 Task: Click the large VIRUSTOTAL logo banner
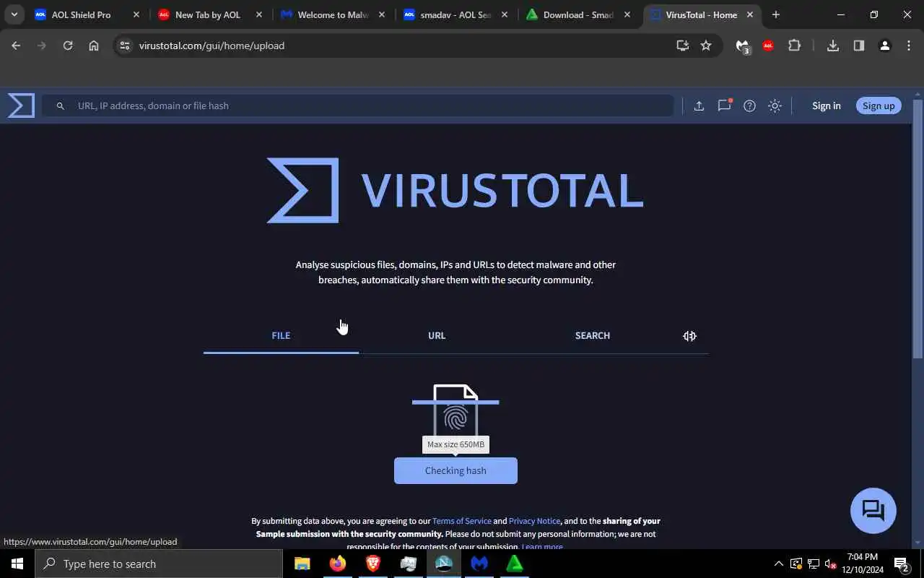point(455,190)
